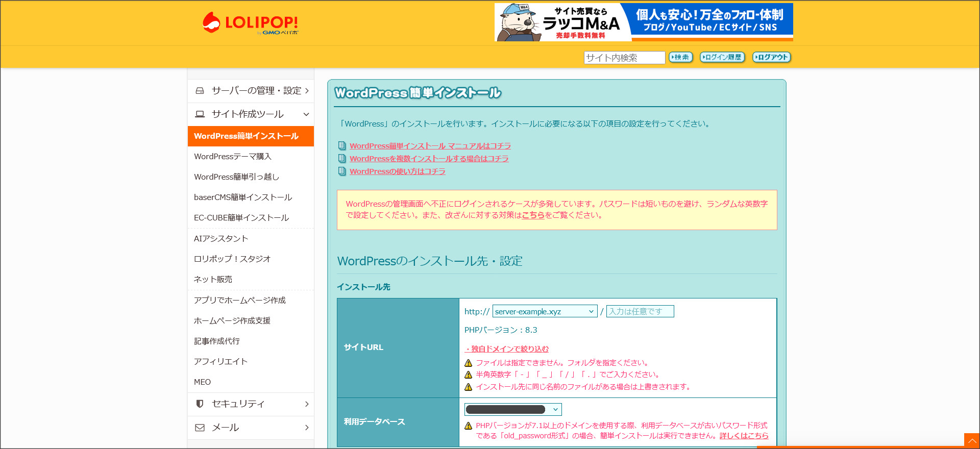Click warning icon beside ファイルは指定できません
The height and width of the screenshot is (449, 980).
coord(468,363)
